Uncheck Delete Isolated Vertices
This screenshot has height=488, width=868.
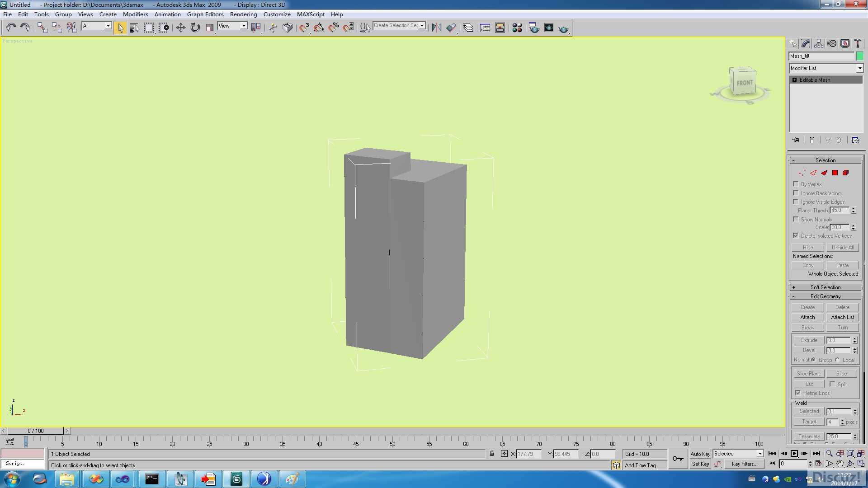click(796, 235)
